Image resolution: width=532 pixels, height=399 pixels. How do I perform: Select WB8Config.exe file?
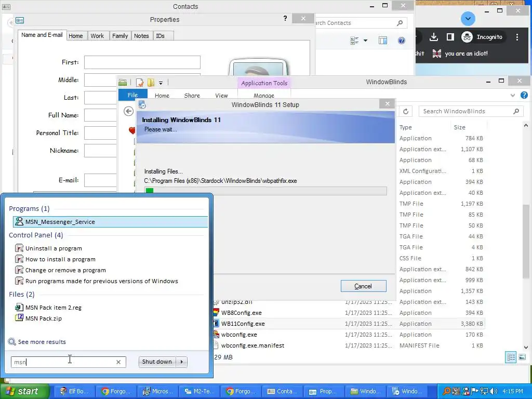point(241,313)
